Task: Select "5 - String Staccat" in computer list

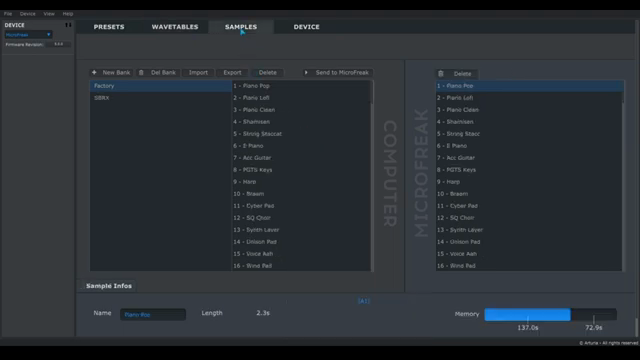Action: [x=301, y=134]
